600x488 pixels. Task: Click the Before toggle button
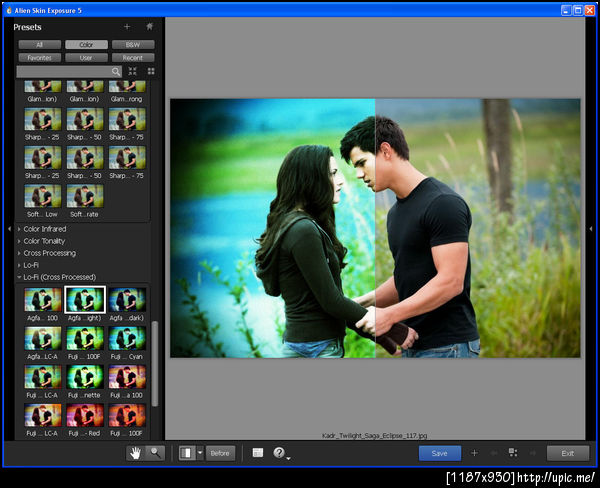click(x=220, y=453)
